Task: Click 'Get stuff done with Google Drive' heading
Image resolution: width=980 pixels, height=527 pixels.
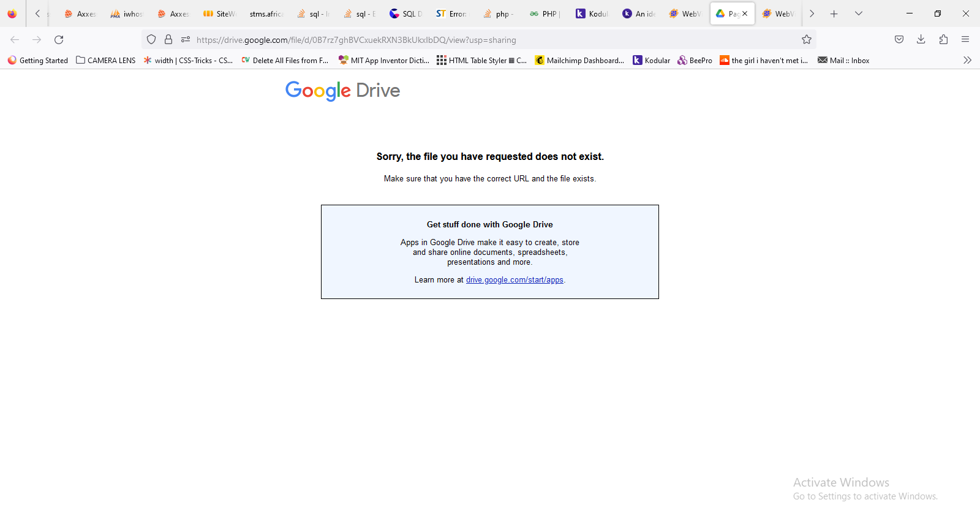Action: pos(490,225)
